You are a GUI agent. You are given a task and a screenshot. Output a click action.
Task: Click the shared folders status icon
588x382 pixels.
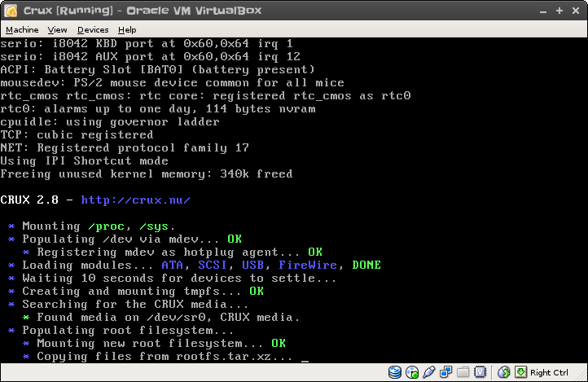(x=463, y=372)
